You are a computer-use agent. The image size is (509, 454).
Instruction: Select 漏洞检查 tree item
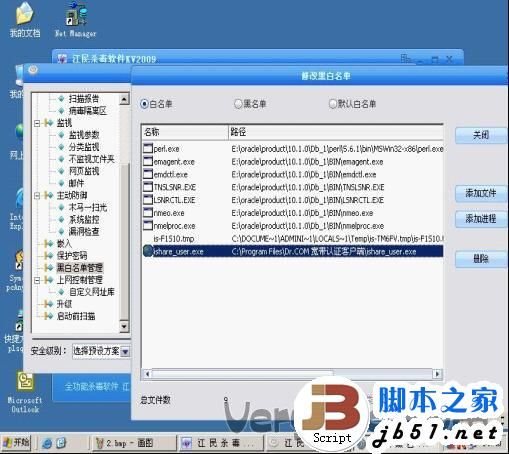click(84, 231)
